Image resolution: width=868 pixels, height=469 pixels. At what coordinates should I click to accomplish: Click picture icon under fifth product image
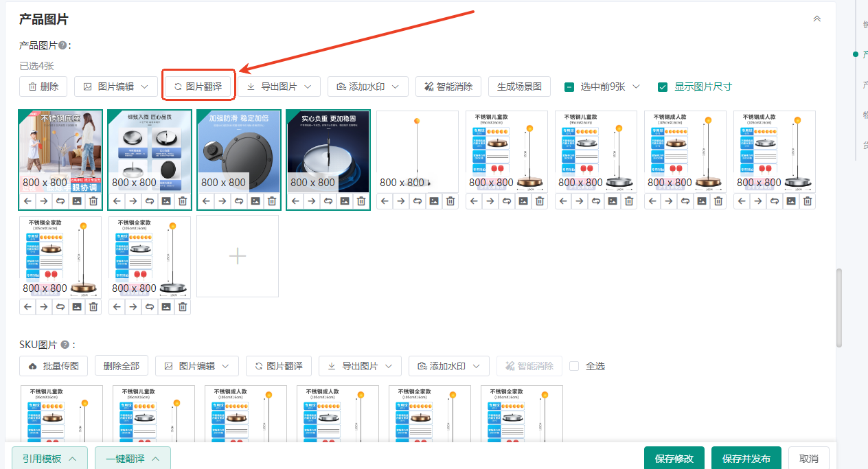tap(434, 201)
